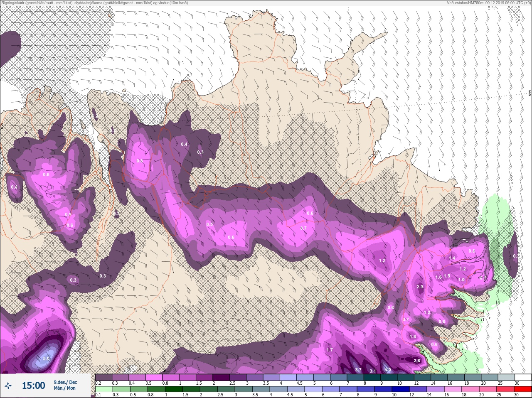Viewport: 532px width, 398px height.
Task: Click the 0.8 value in the eastern fjords
Action: click(x=472, y=251)
